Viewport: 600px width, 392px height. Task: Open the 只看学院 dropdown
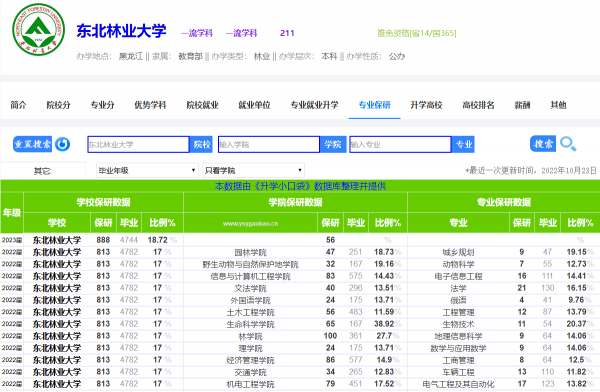click(x=253, y=170)
